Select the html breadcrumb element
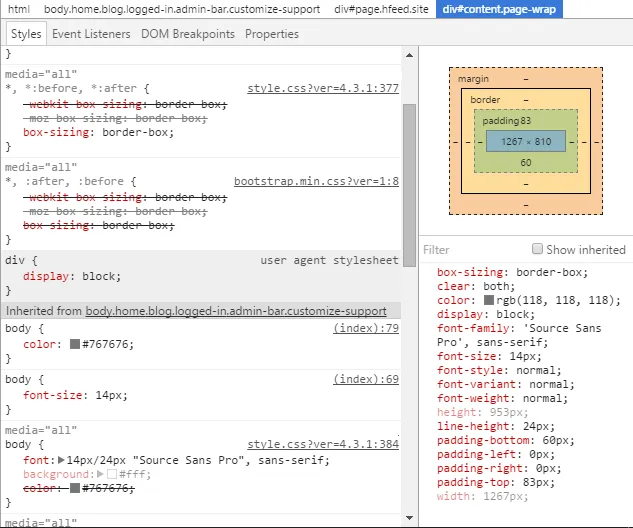Viewport: 633px width, 528px height. (19, 9)
